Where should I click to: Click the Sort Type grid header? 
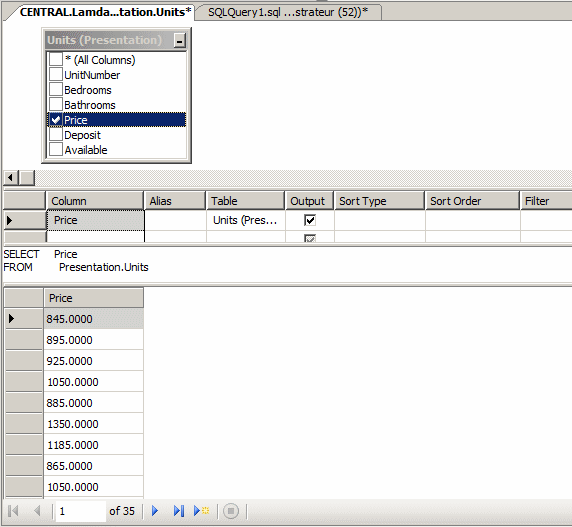coord(379,201)
